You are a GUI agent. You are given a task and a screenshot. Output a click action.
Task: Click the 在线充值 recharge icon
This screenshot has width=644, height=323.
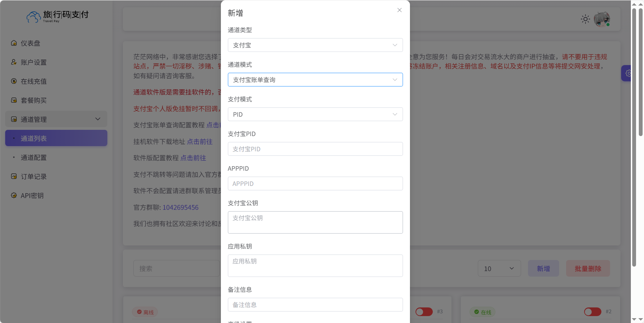[14, 81]
